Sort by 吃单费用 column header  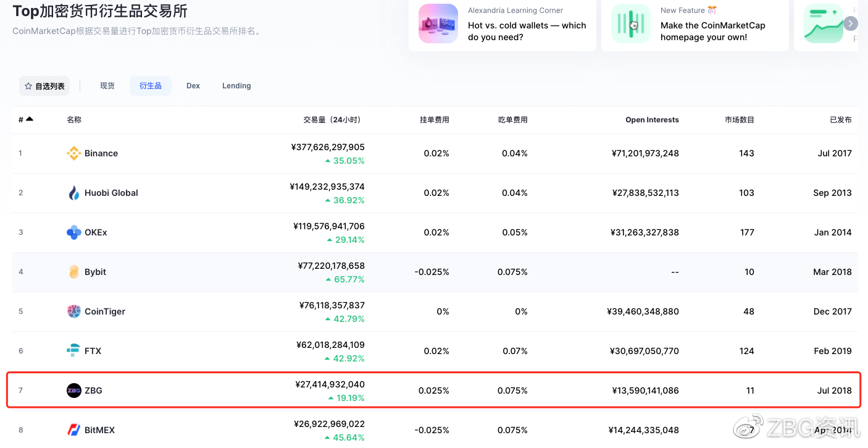coord(513,120)
